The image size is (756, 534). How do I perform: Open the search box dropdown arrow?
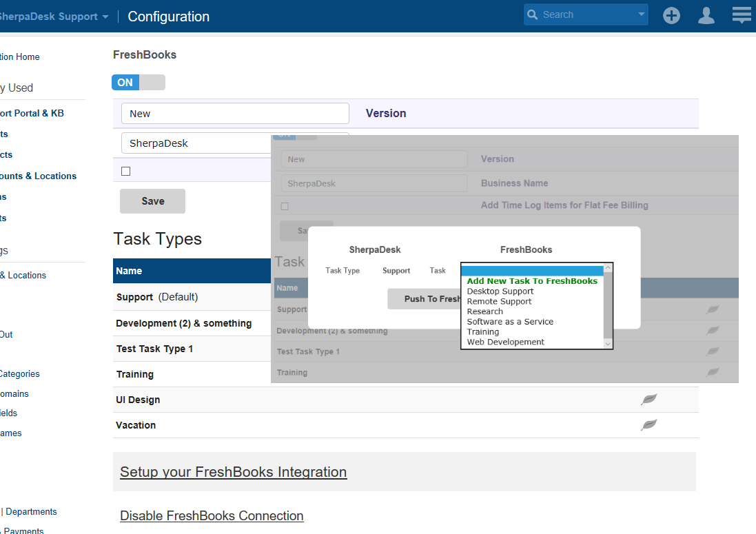[641, 14]
